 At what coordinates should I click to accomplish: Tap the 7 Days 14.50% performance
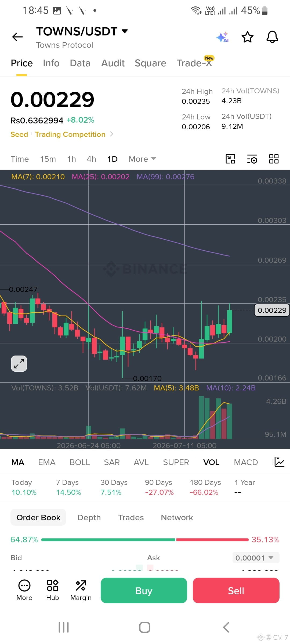click(68, 487)
